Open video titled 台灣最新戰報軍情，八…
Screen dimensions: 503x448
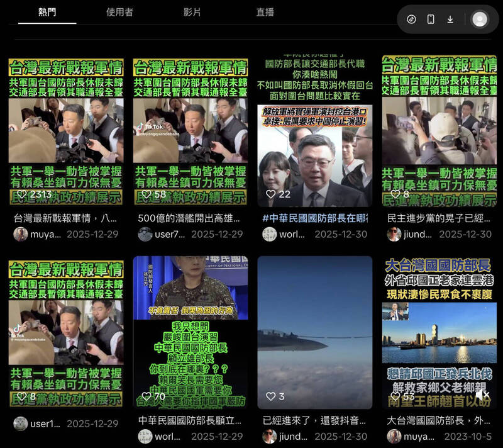pyautogui.click(x=65, y=218)
